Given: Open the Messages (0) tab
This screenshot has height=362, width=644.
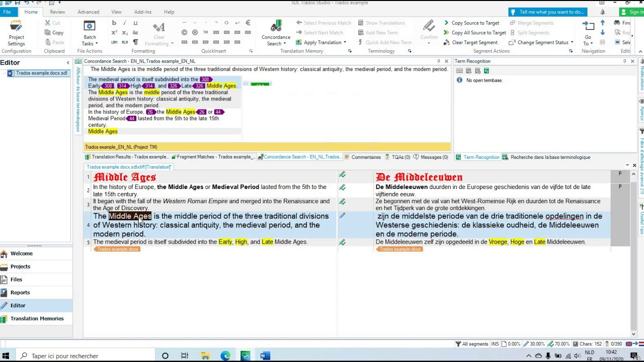Looking at the screenshot, I should (430, 157).
